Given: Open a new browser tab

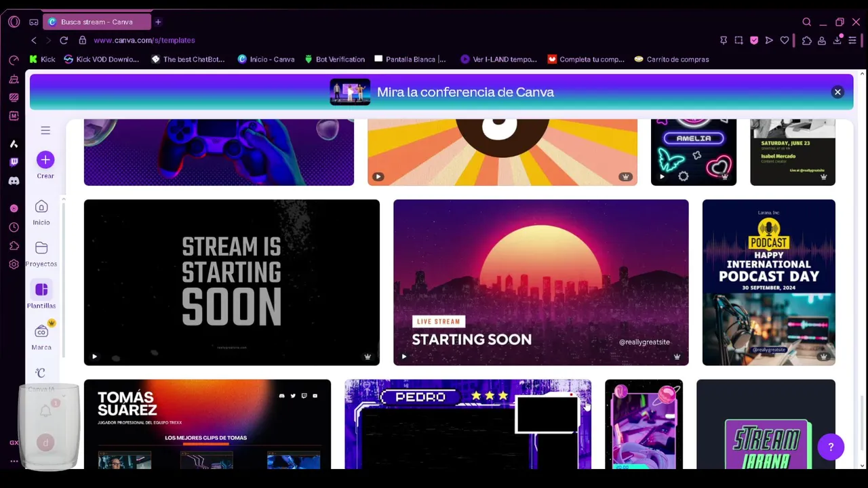Looking at the screenshot, I should click(x=158, y=22).
